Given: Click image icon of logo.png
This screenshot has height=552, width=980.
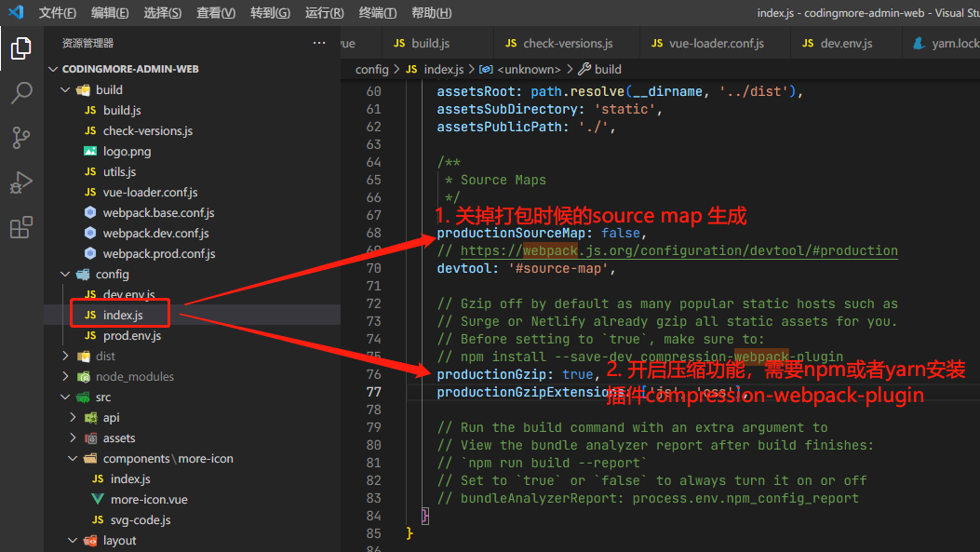Looking at the screenshot, I should coord(90,152).
